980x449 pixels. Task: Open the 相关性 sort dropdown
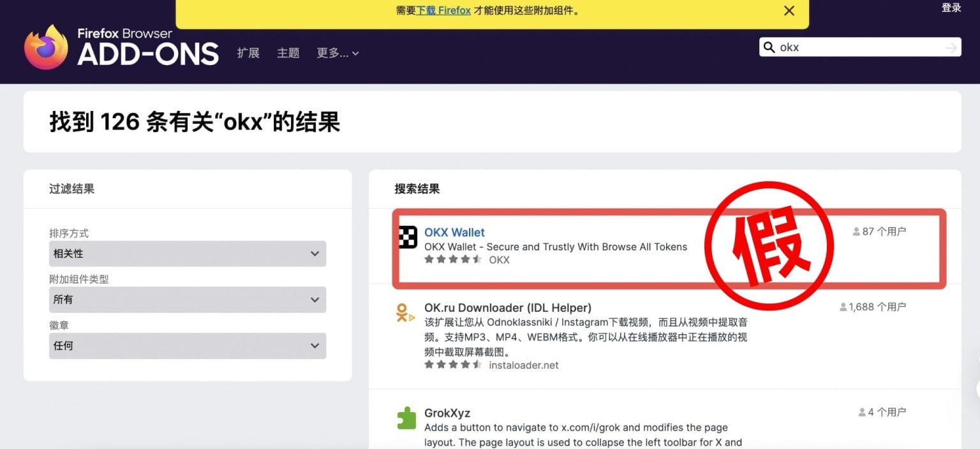(187, 253)
